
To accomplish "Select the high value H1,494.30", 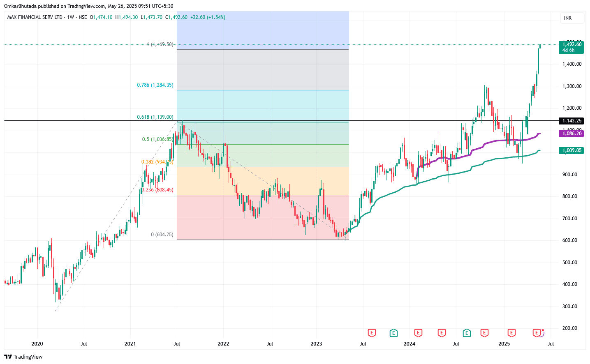I will (x=127, y=17).
